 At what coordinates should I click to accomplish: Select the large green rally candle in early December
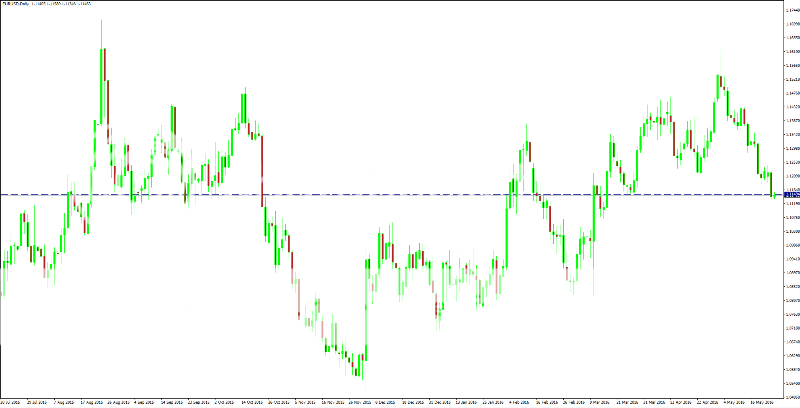click(366, 309)
